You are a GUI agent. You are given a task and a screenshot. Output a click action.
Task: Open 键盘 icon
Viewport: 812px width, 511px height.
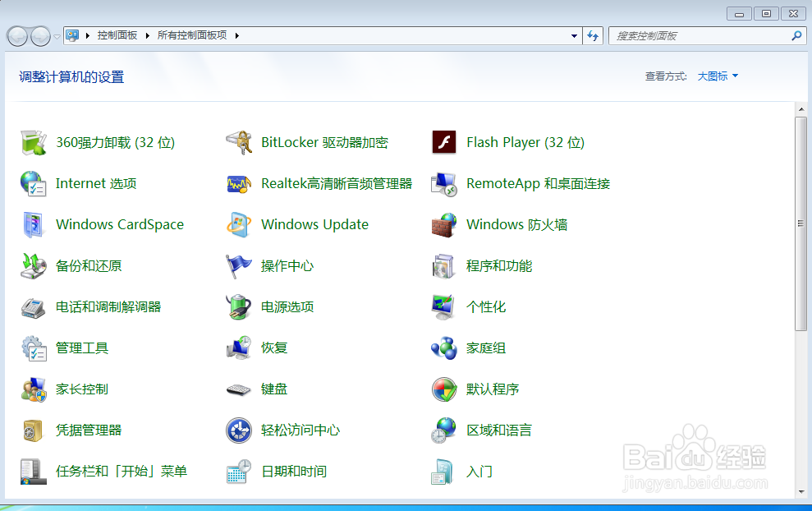click(239, 389)
